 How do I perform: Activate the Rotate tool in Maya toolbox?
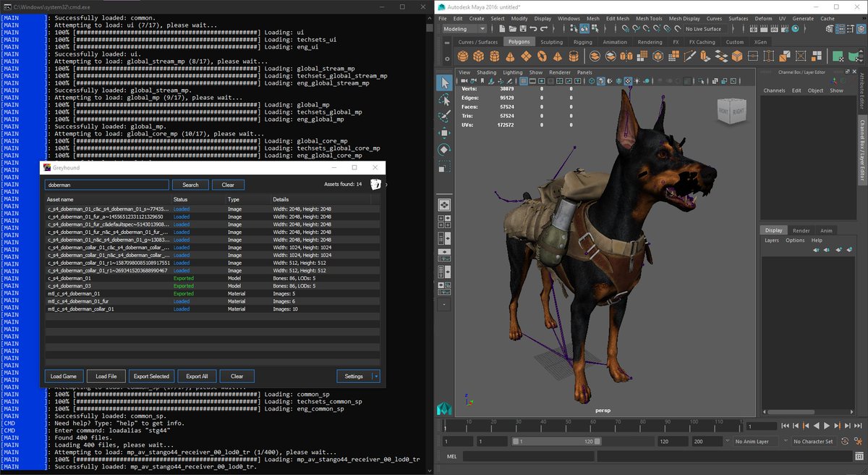(x=444, y=149)
